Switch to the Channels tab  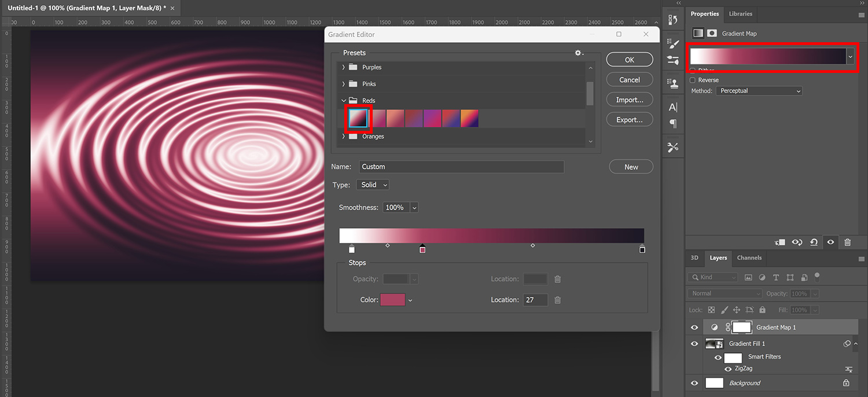[x=749, y=258]
